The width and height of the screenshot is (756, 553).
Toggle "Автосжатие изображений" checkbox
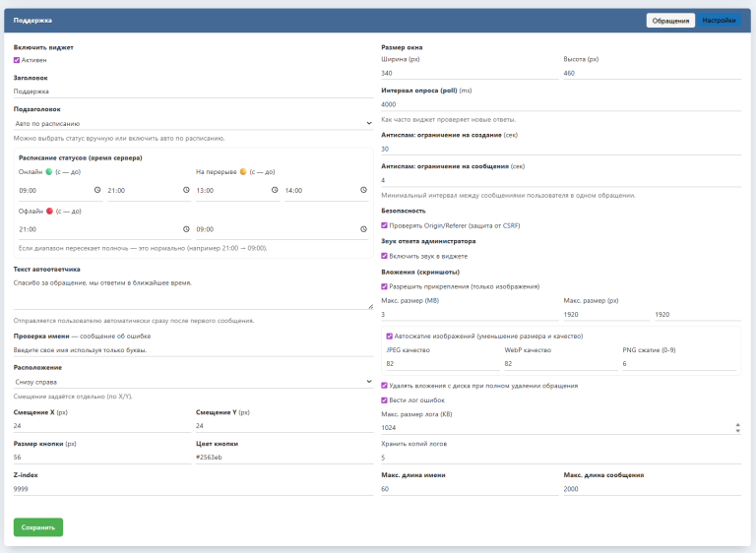pos(390,336)
